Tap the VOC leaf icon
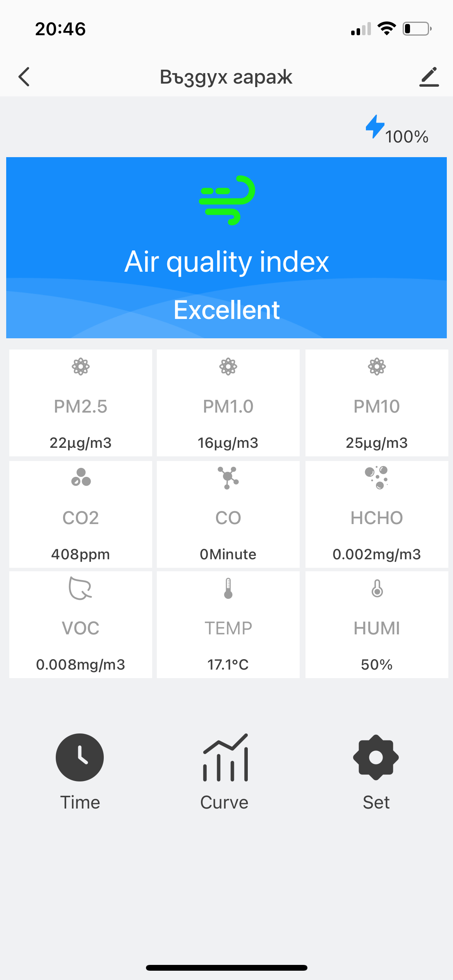Viewport: 453px width, 980px height. point(80,588)
